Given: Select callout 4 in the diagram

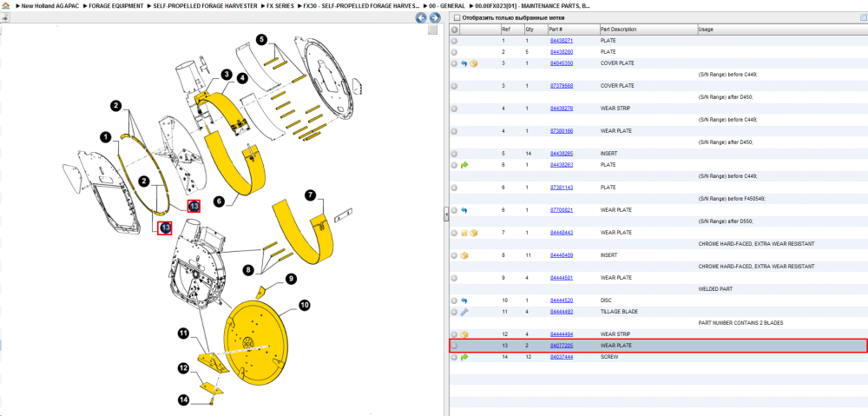Looking at the screenshot, I should (241, 79).
